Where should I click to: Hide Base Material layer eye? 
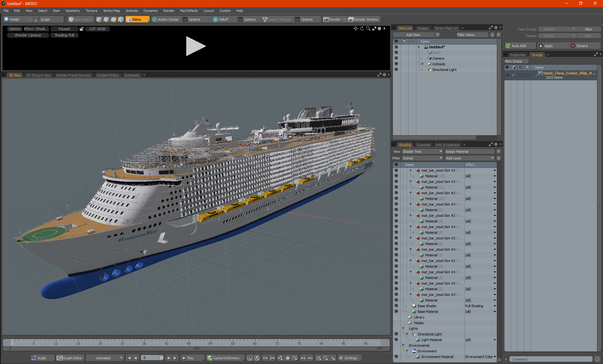coord(396,312)
